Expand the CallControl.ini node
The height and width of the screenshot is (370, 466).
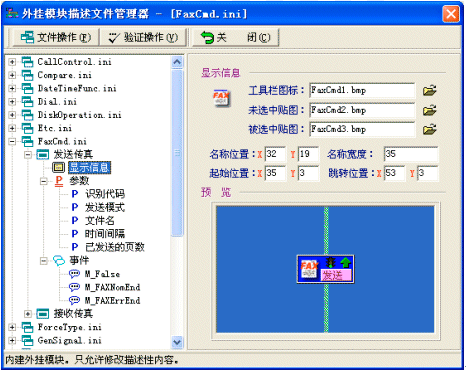click(12, 62)
